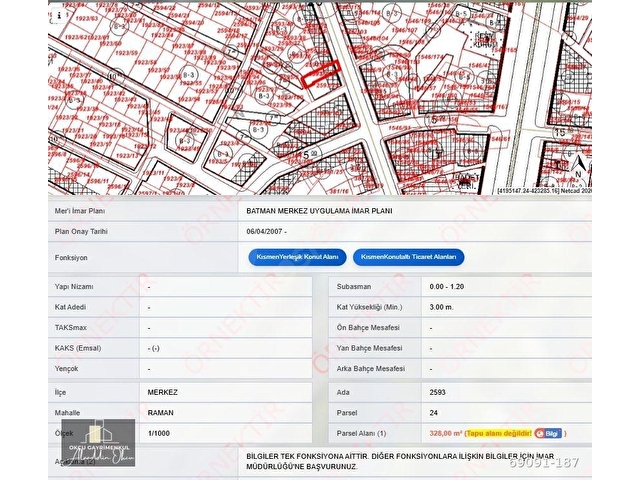Click the 'İlçe' label

click(x=60, y=392)
